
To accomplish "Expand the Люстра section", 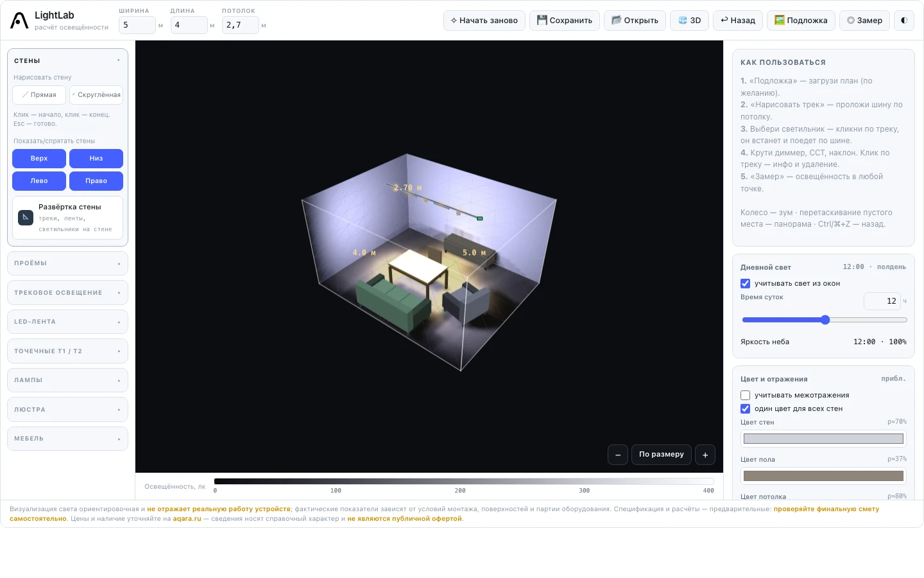I will (x=67, y=410).
